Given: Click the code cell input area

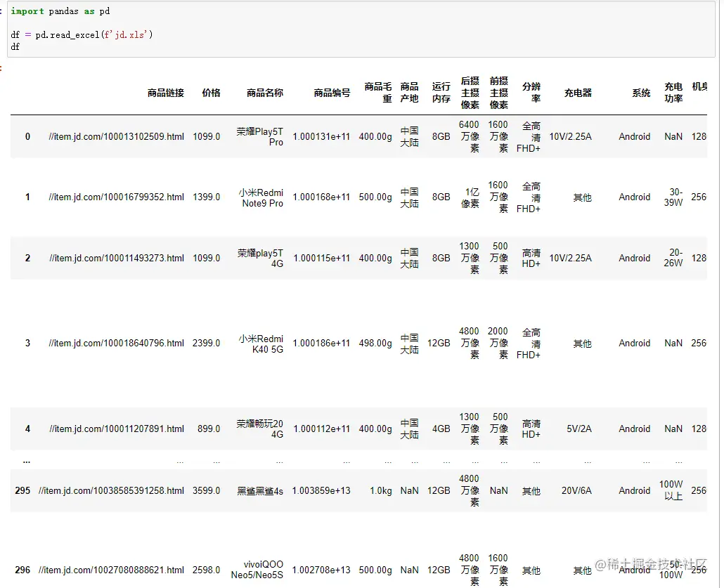Looking at the screenshot, I should (361, 29).
